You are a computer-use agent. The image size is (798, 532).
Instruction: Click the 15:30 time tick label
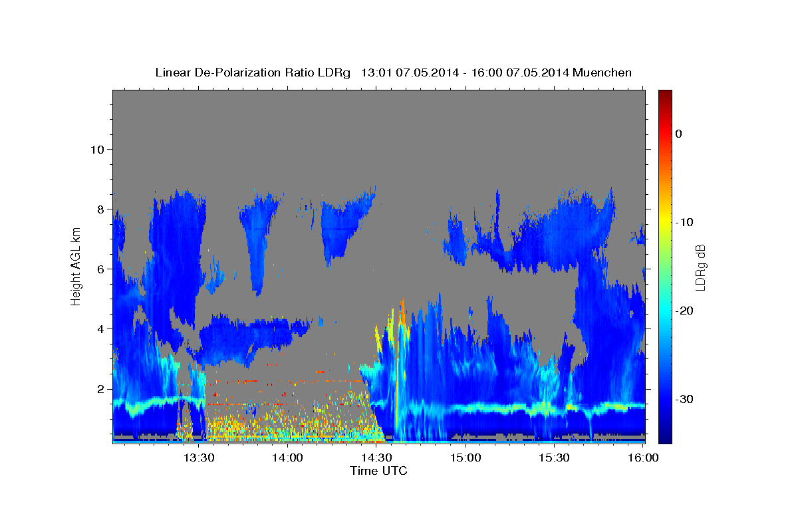554,458
